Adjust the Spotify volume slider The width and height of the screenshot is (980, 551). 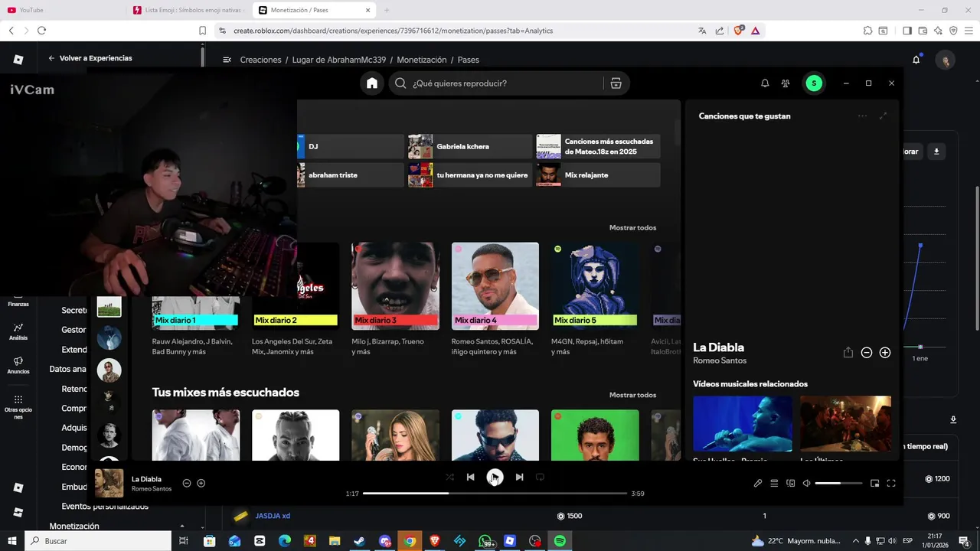pos(838,483)
